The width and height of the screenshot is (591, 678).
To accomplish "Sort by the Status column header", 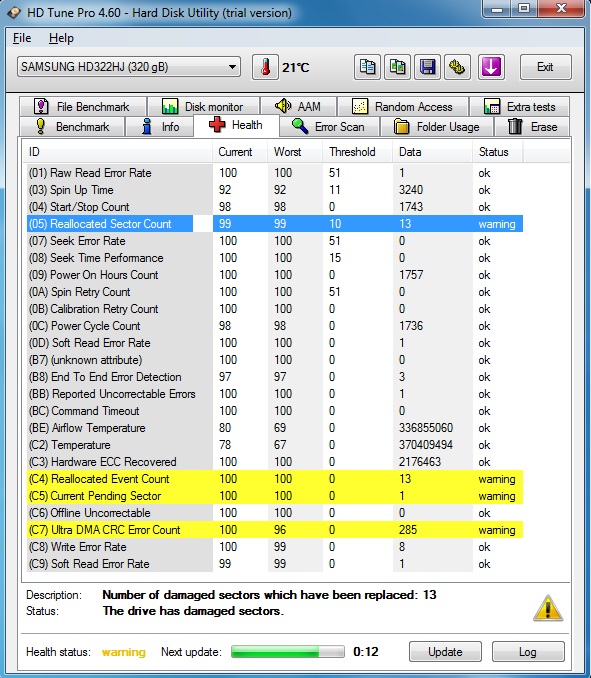I will tap(498, 152).
